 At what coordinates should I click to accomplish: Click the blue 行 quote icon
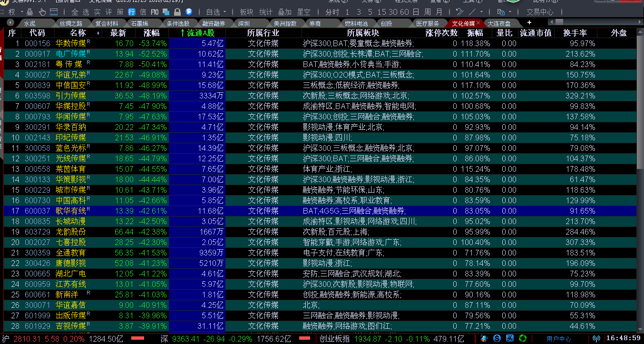coord(132,11)
